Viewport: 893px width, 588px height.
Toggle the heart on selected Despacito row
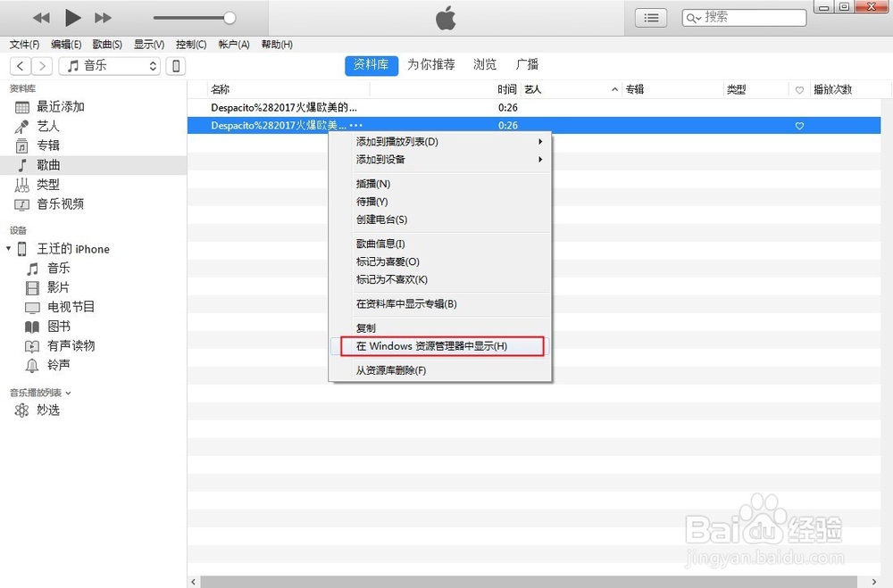[799, 126]
